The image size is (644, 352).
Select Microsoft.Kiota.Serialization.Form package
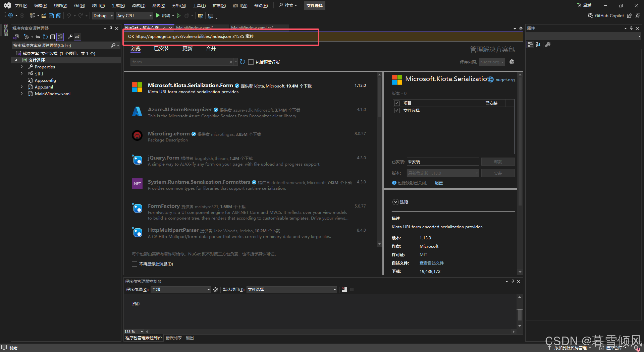250,88
